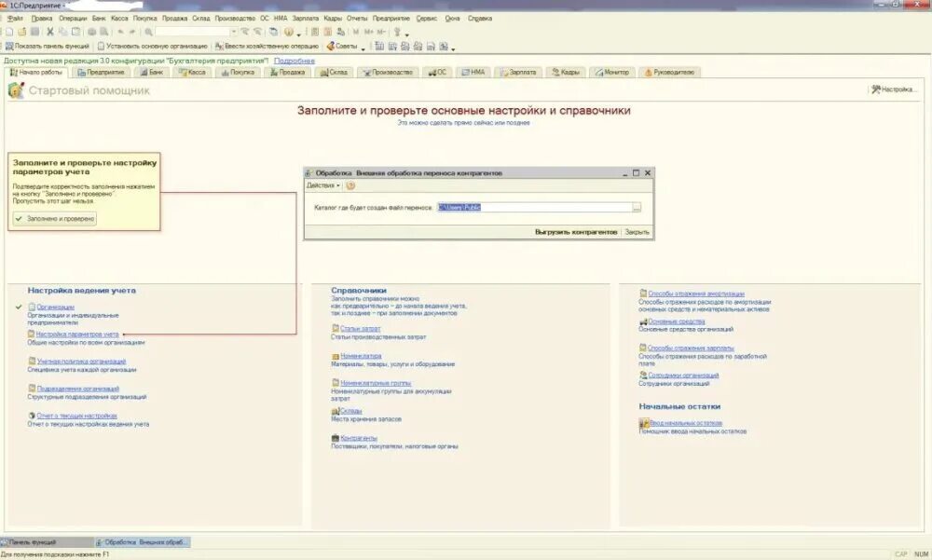Click the Copy toolbar icon
The width and height of the screenshot is (932, 560).
click(63, 32)
